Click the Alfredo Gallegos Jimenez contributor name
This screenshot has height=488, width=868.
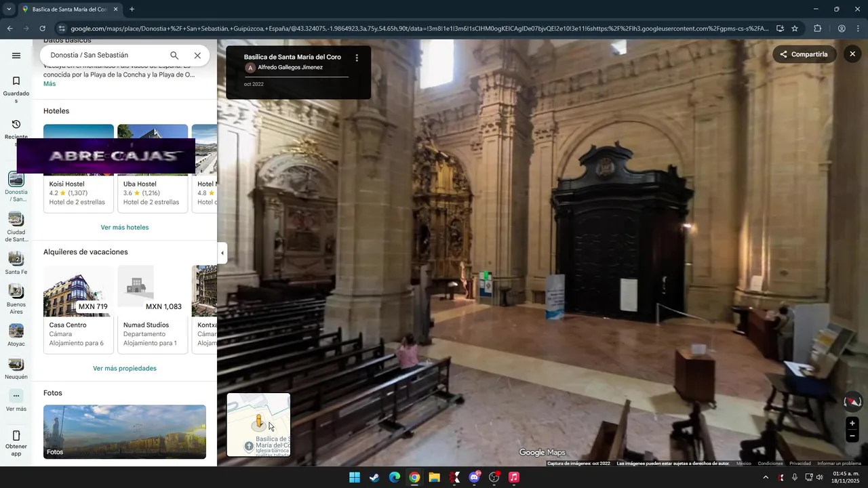click(x=290, y=68)
